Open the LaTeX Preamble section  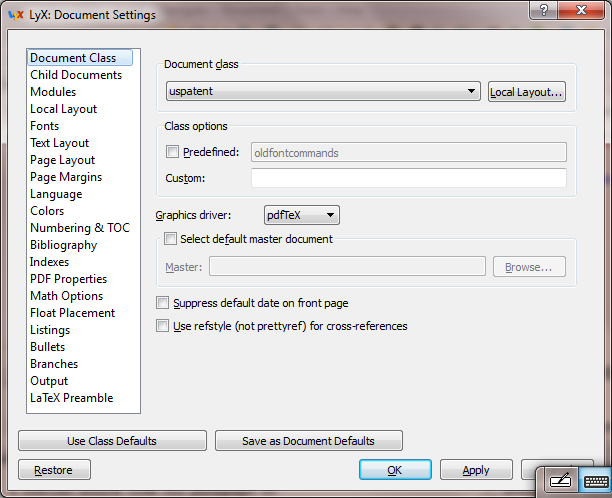point(71,398)
